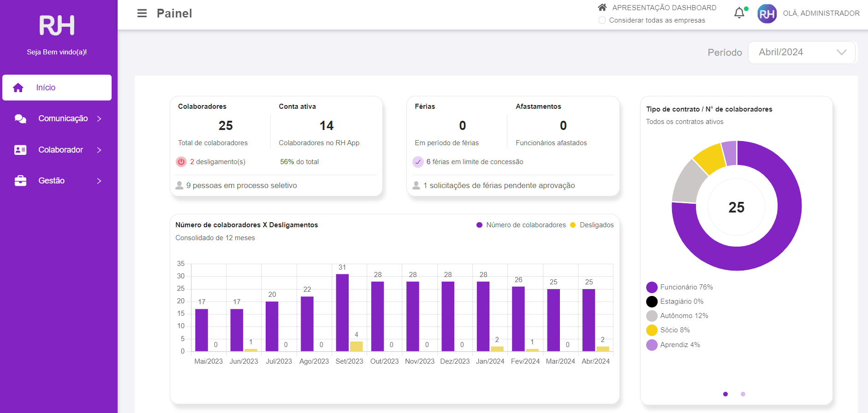
Task: Click the RH logo in sidebar
Action: 57,25
